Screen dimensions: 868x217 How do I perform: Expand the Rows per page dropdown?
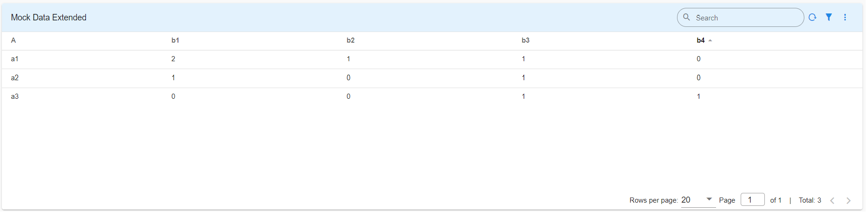click(709, 199)
